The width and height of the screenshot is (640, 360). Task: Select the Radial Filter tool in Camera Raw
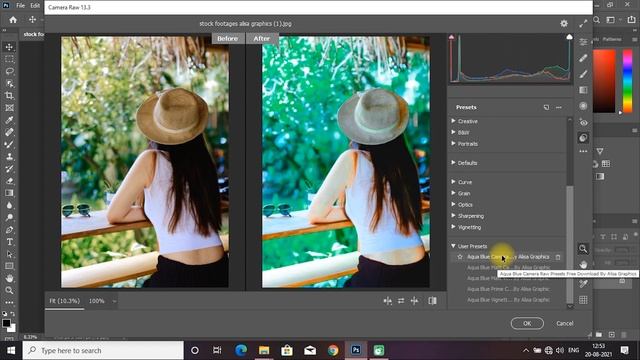click(x=583, y=106)
